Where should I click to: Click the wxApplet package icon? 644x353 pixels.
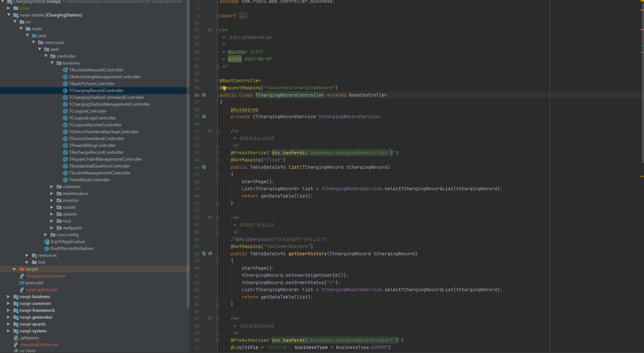pyautogui.click(x=59, y=228)
